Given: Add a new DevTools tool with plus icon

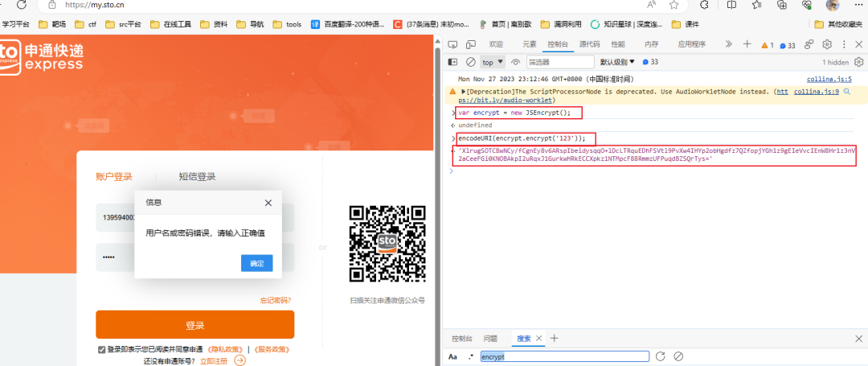Looking at the screenshot, I should click(x=747, y=44).
